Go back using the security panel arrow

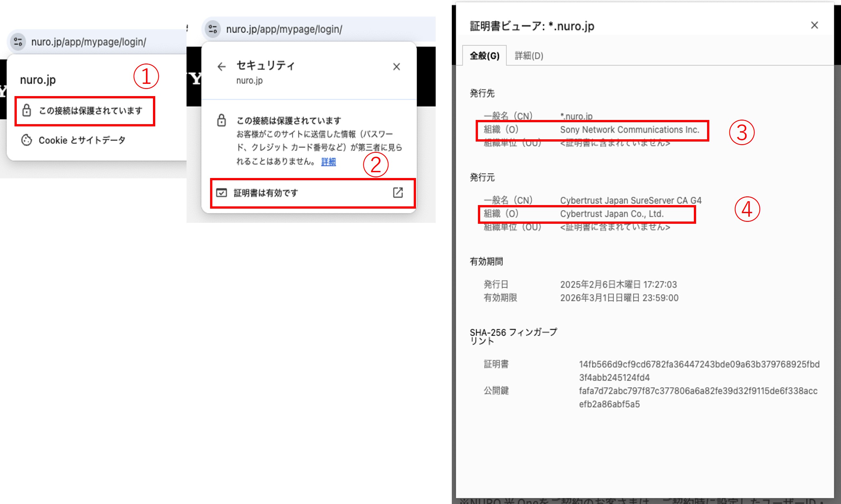coord(222,66)
